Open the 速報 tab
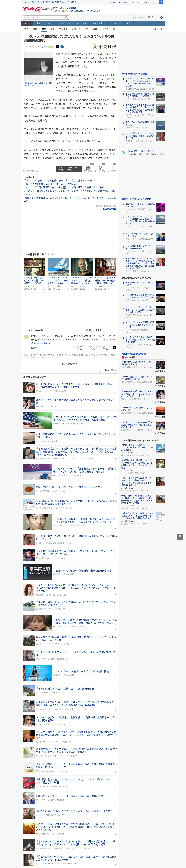 tap(38, 24)
